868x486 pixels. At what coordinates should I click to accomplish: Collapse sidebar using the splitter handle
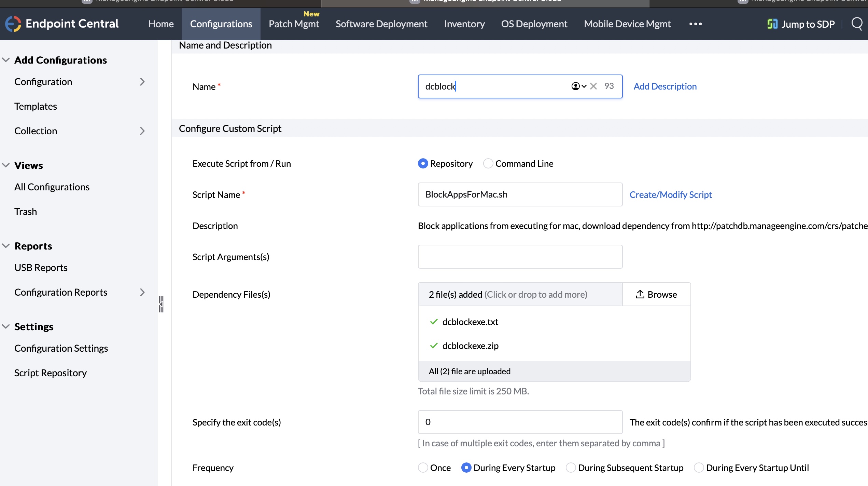point(161,304)
